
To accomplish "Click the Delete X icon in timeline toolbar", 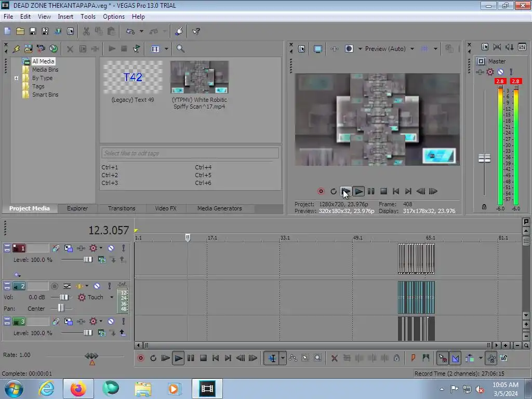I will [x=334, y=358].
